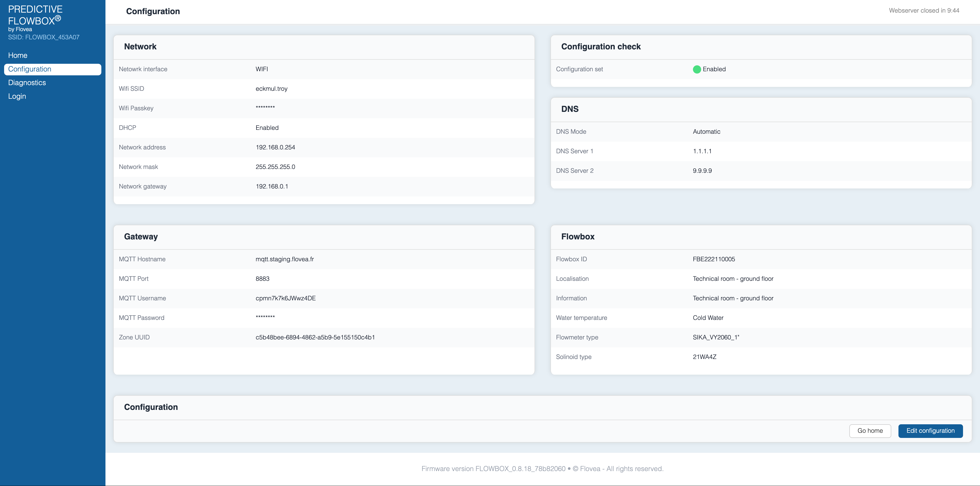Click the Zone UUID label
980x486 pixels.
(x=134, y=338)
